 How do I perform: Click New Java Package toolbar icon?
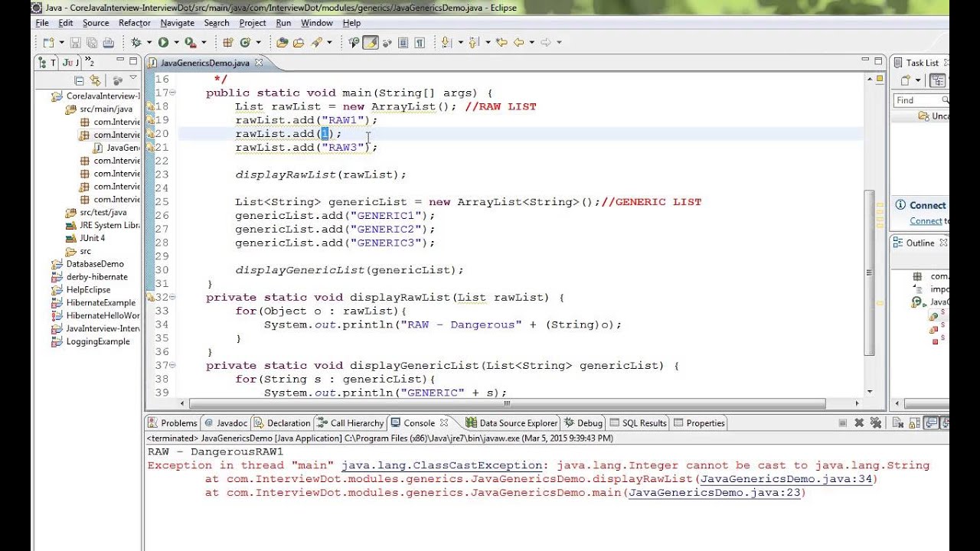[x=227, y=43]
